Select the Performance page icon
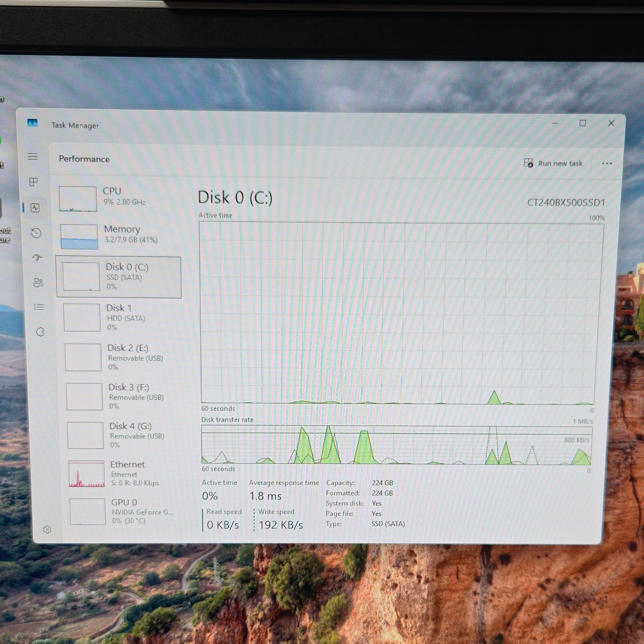The width and height of the screenshot is (644, 644). pos(35,208)
